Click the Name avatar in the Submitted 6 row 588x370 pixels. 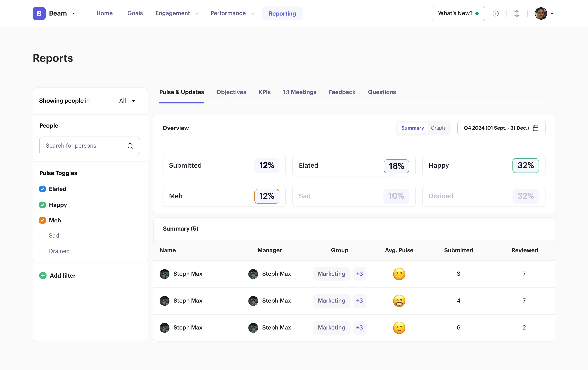coord(164,328)
